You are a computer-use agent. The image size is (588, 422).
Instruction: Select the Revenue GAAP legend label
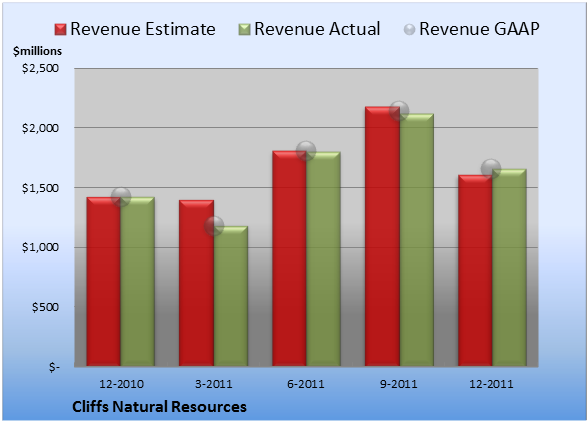pyautogui.click(x=479, y=29)
